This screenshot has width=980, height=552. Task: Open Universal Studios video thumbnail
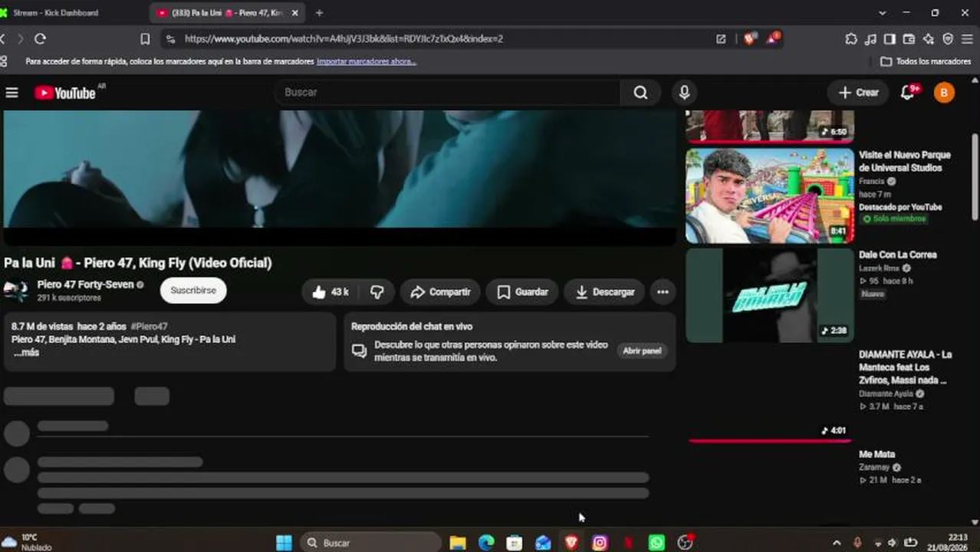pyautogui.click(x=769, y=195)
